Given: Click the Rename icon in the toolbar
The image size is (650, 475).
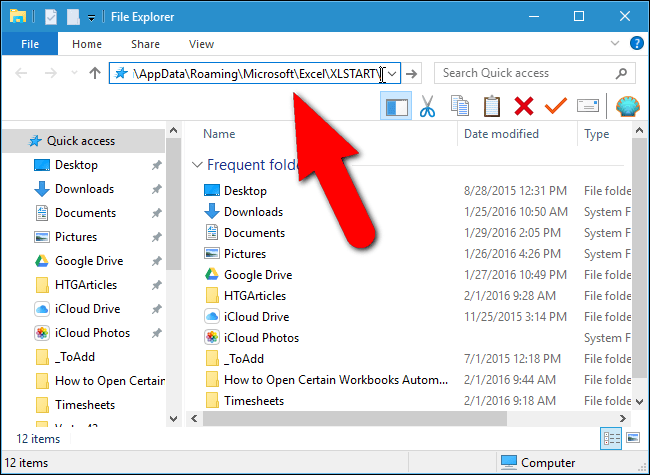Looking at the screenshot, I should point(588,106).
